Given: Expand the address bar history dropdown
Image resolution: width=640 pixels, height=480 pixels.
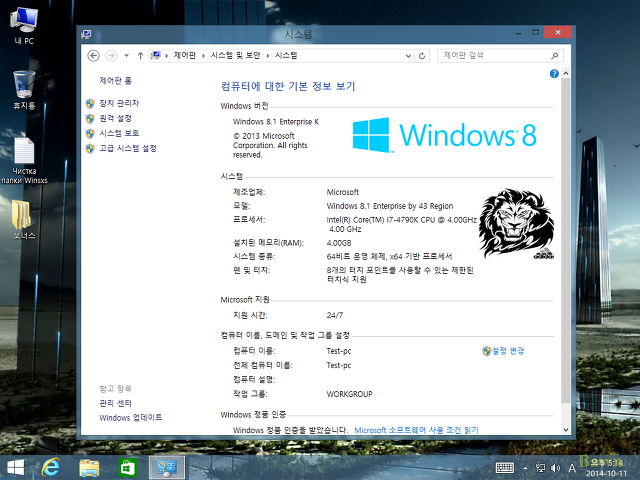Looking at the screenshot, I should [x=408, y=56].
